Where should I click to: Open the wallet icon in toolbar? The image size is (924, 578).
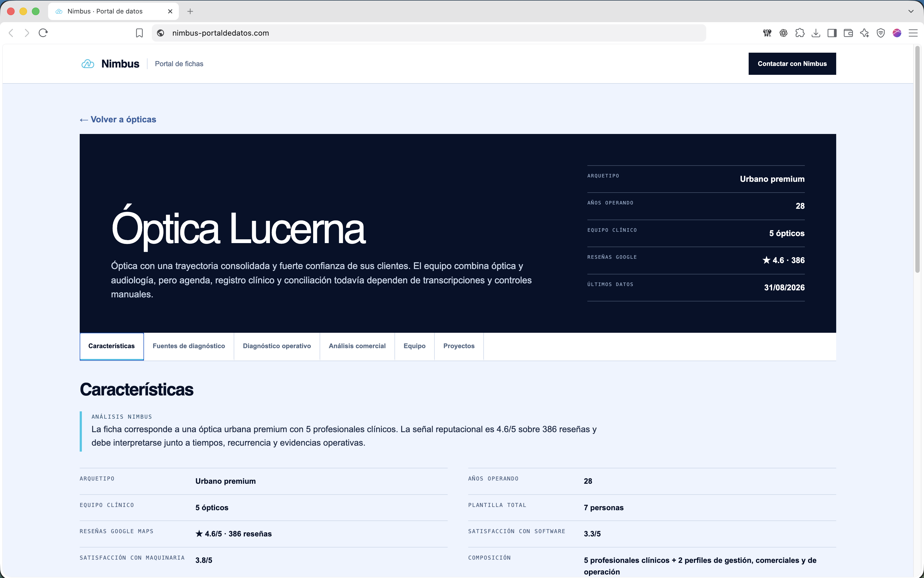(848, 33)
